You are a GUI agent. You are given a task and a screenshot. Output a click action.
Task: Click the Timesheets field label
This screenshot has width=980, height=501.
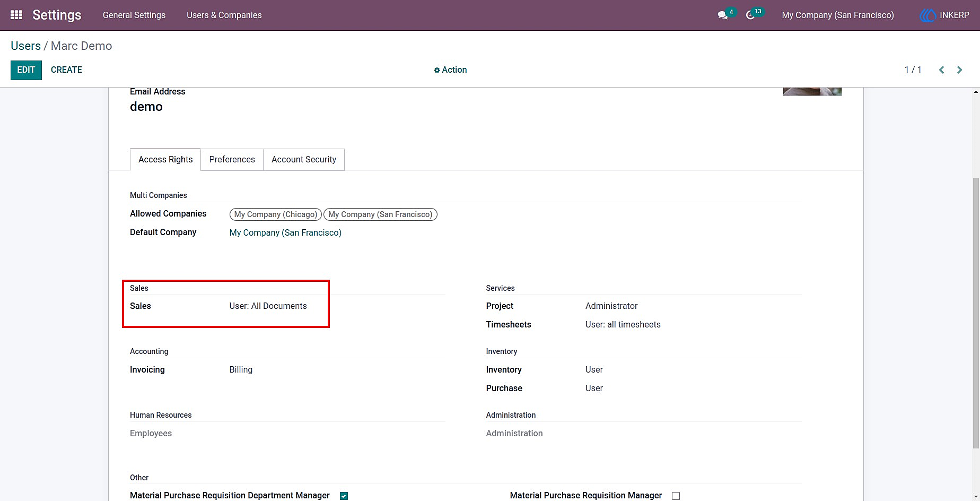point(508,325)
